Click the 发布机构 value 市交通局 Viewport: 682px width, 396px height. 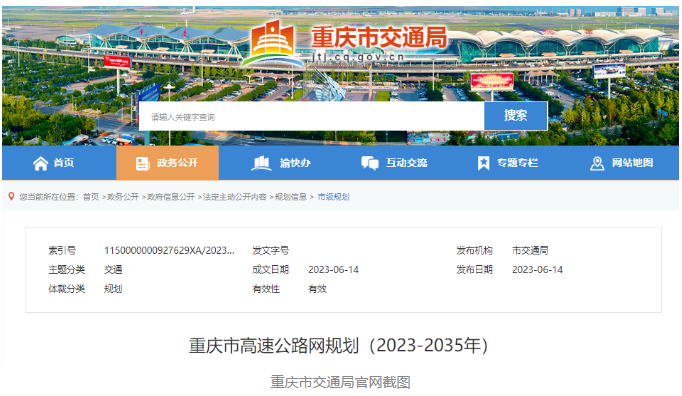click(x=530, y=250)
